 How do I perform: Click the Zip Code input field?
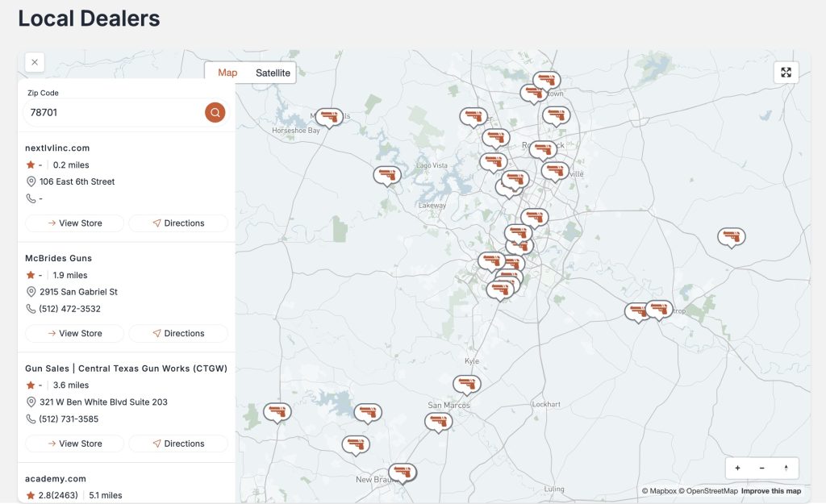point(113,113)
